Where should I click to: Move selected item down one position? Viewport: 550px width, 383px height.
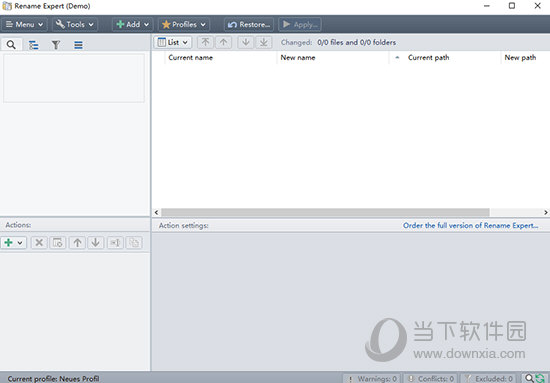point(246,42)
